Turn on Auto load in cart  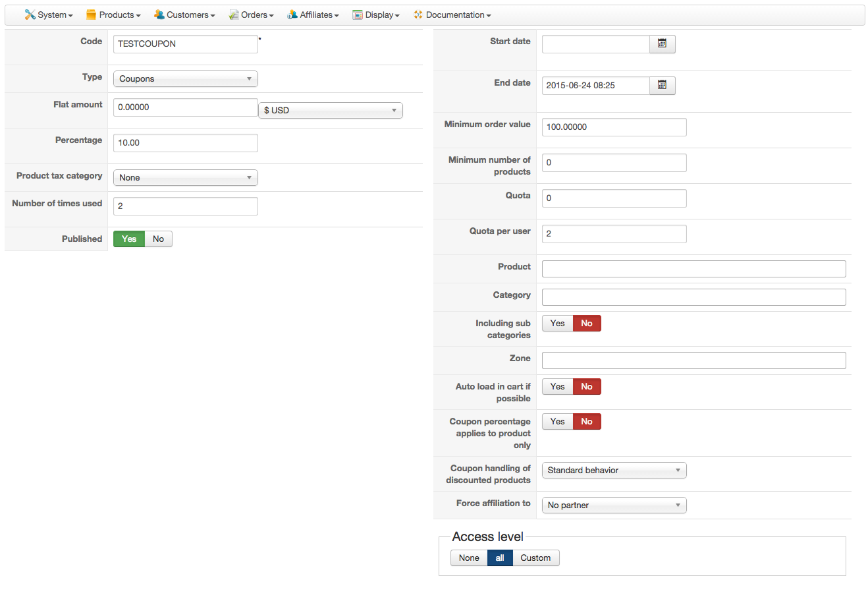(557, 386)
